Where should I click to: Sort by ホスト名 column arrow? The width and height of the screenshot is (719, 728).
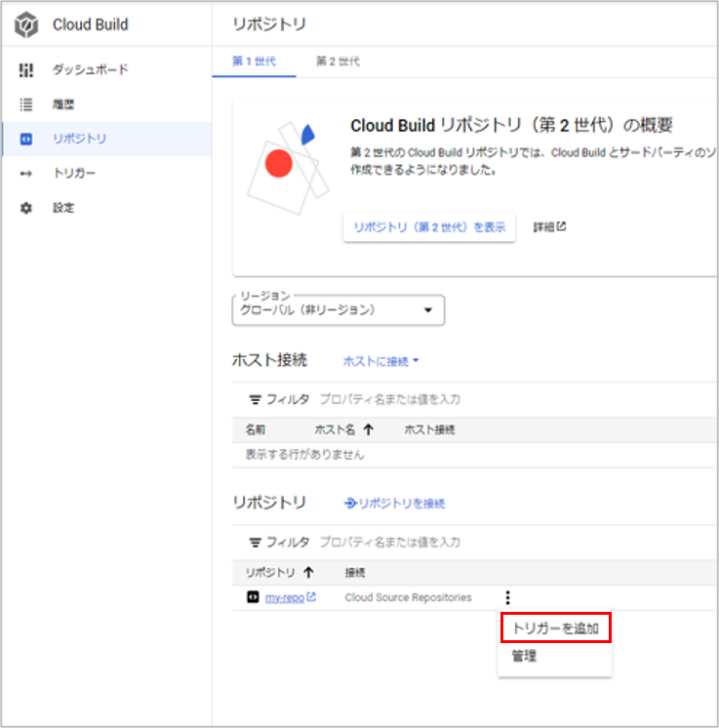368,429
